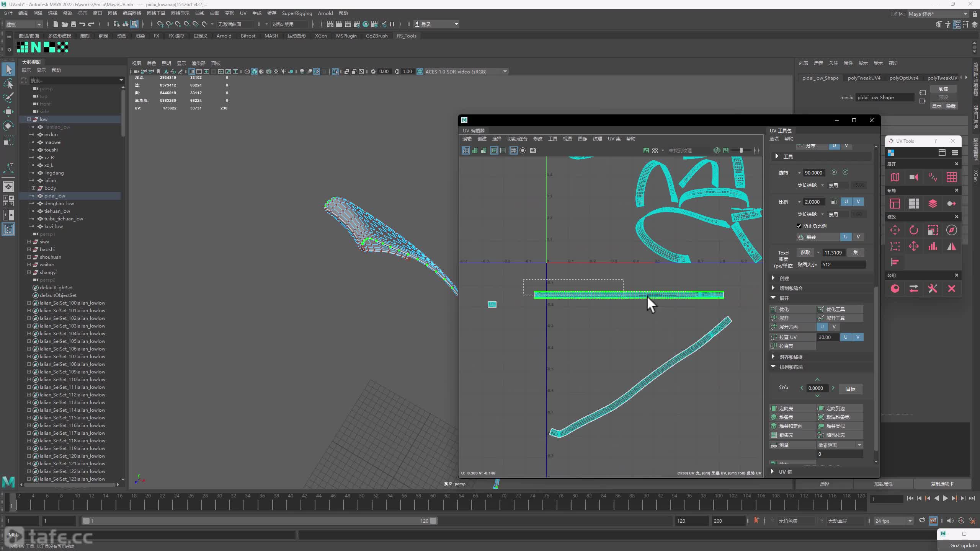Toggle the 防止负比例 checkbox

799,226
